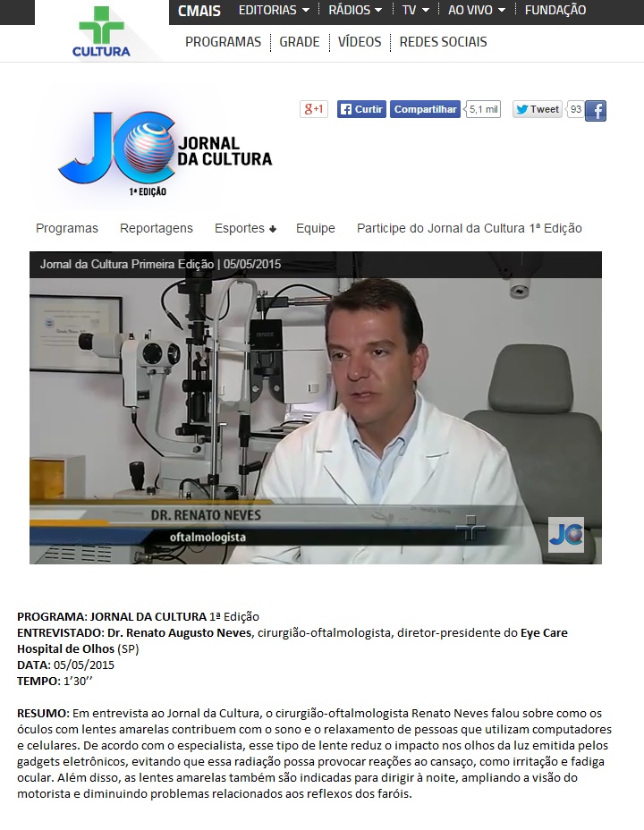644x830 pixels.
Task: Click the Twitter Tweet button
Action: pos(537,109)
